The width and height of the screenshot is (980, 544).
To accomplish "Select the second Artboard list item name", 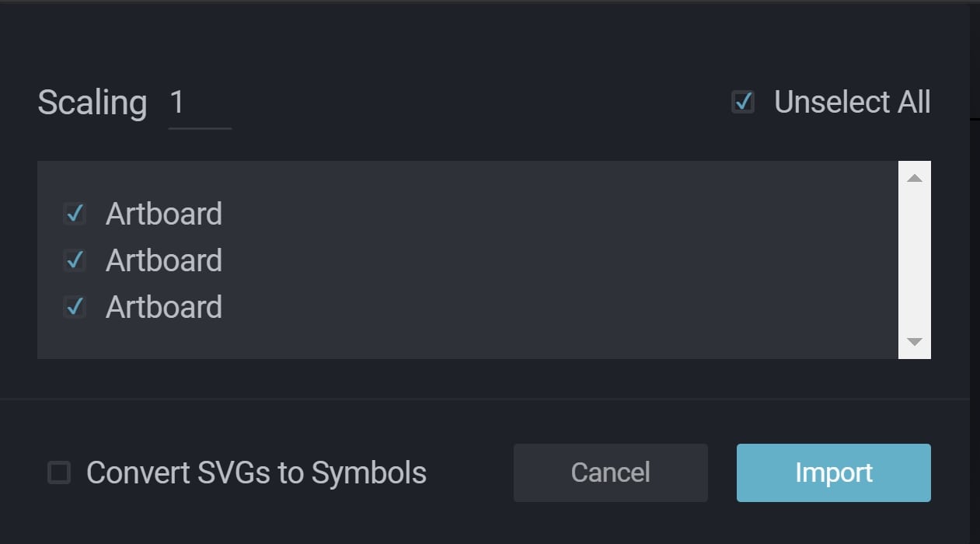I will click(164, 260).
